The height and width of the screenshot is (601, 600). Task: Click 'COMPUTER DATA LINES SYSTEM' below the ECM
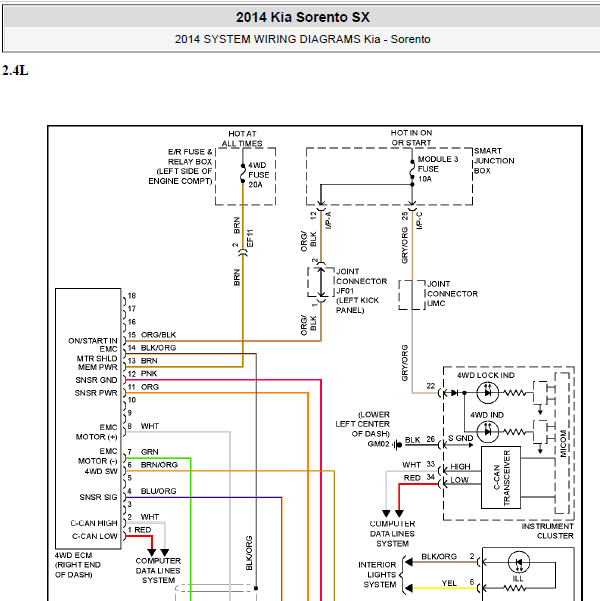pyautogui.click(x=158, y=570)
